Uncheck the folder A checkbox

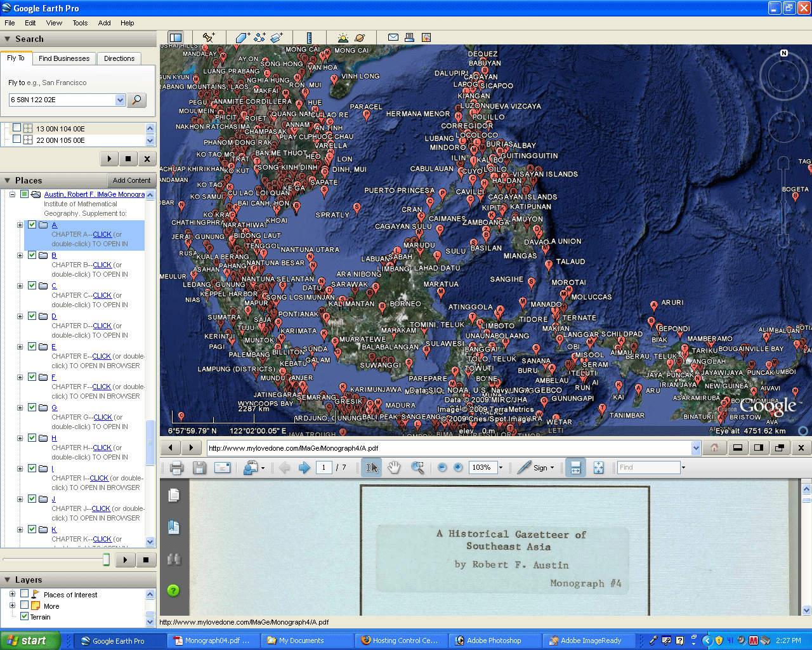pos(32,225)
